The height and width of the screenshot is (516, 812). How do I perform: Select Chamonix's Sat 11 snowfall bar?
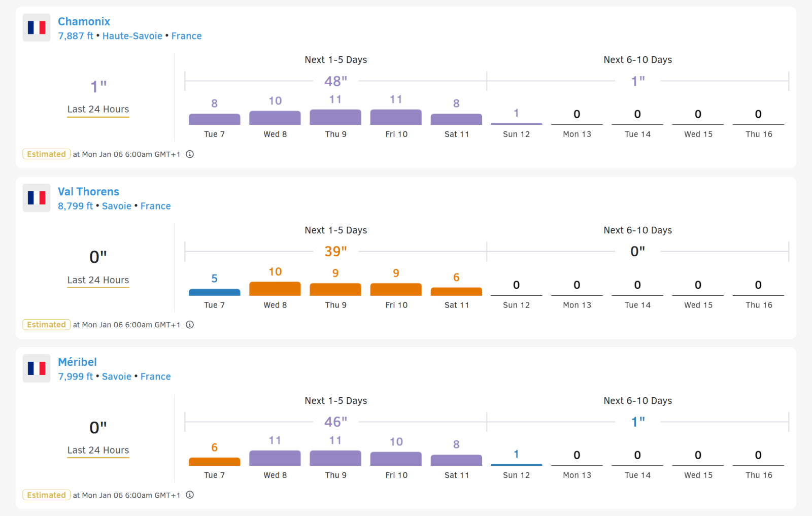(456, 119)
